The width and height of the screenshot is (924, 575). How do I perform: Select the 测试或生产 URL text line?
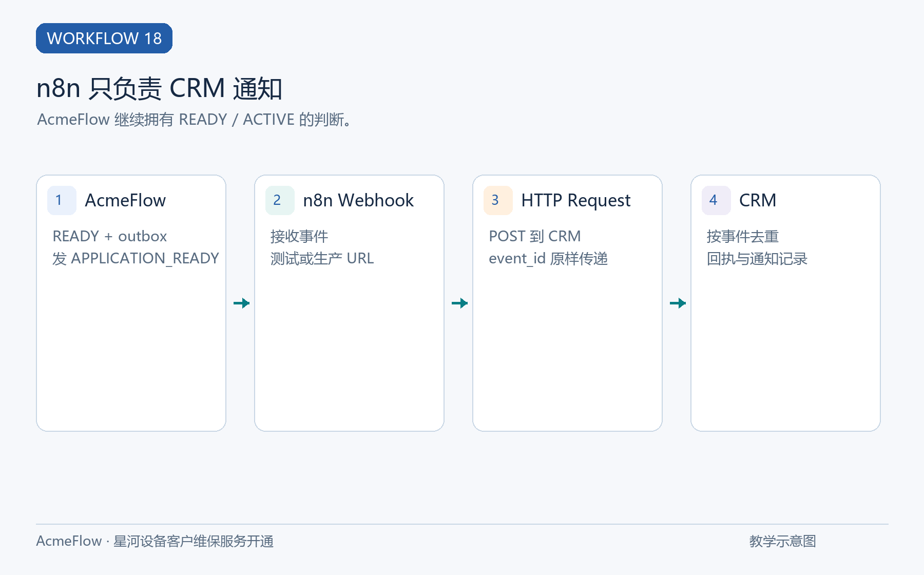click(322, 258)
